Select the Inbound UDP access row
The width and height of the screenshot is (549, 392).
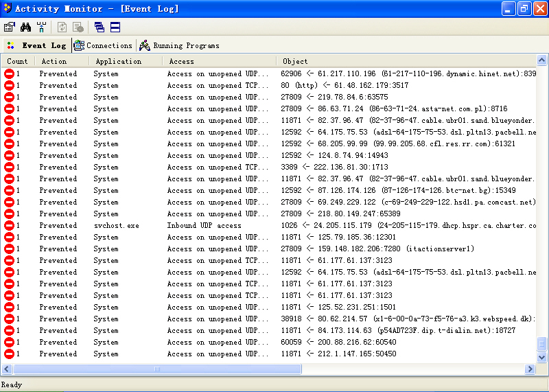204,225
